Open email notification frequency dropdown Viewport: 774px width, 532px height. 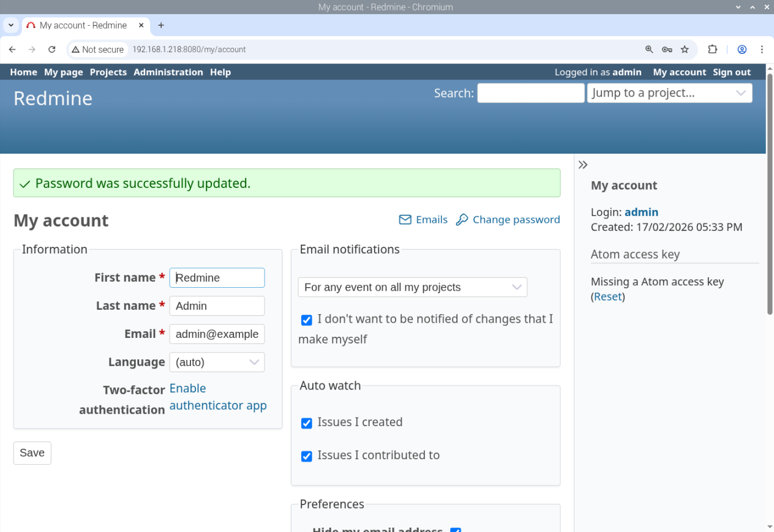[x=412, y=287]
